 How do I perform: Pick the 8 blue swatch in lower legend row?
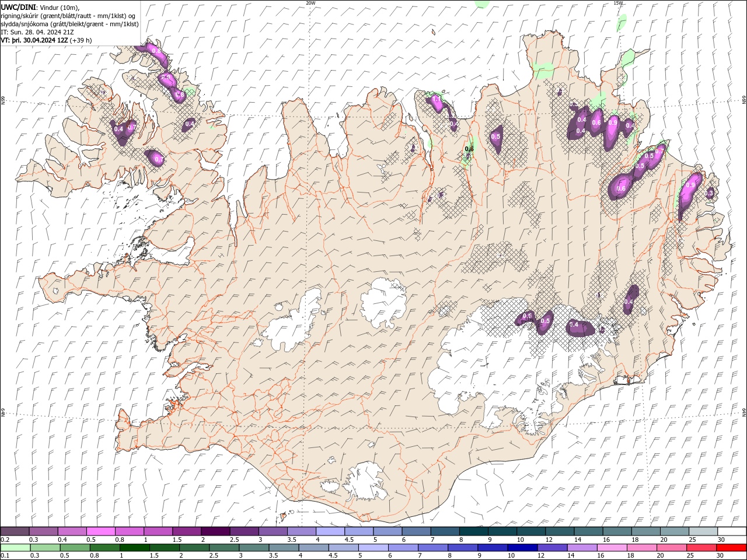pos(462,548)
